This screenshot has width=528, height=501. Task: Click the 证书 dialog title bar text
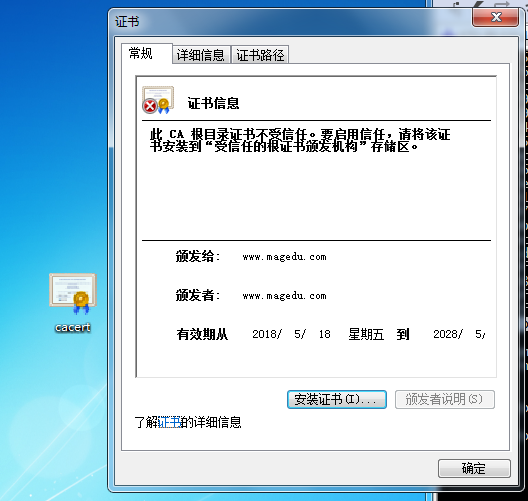(x=127, y=22)
